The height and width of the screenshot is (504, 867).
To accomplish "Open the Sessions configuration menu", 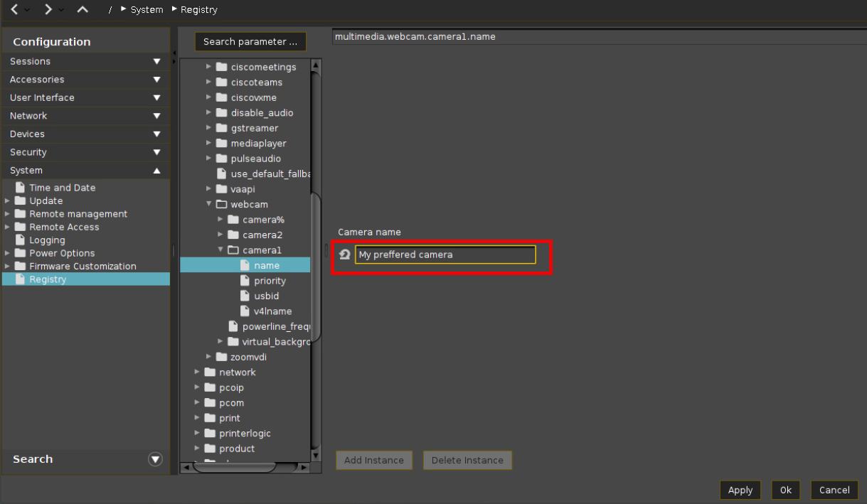I will point(156,62).
